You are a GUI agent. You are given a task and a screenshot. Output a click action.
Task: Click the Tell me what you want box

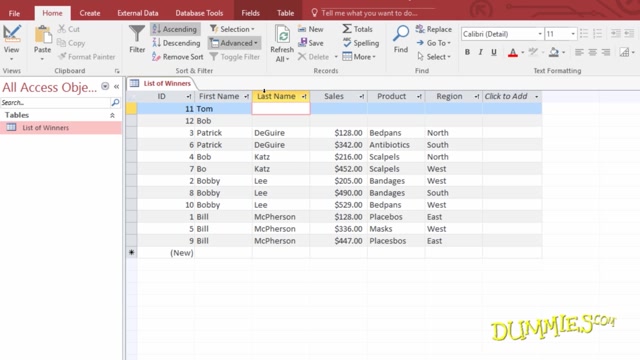[x=369, y=13]
